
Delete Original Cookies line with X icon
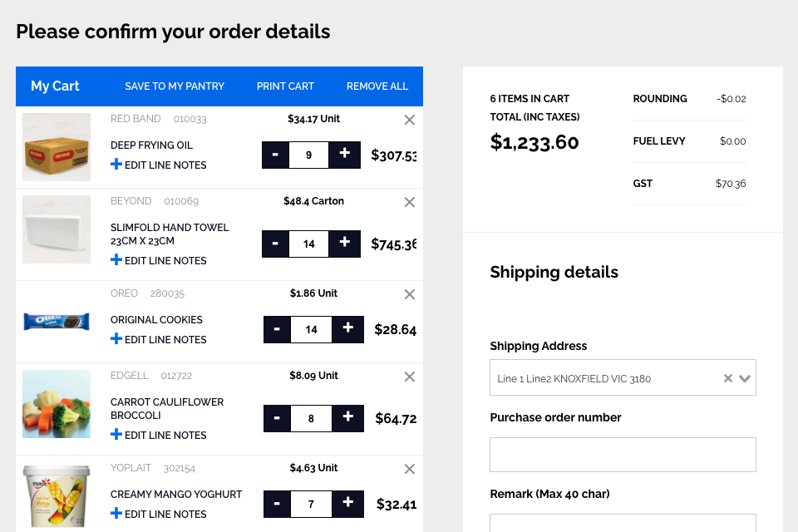pos(409,294)
